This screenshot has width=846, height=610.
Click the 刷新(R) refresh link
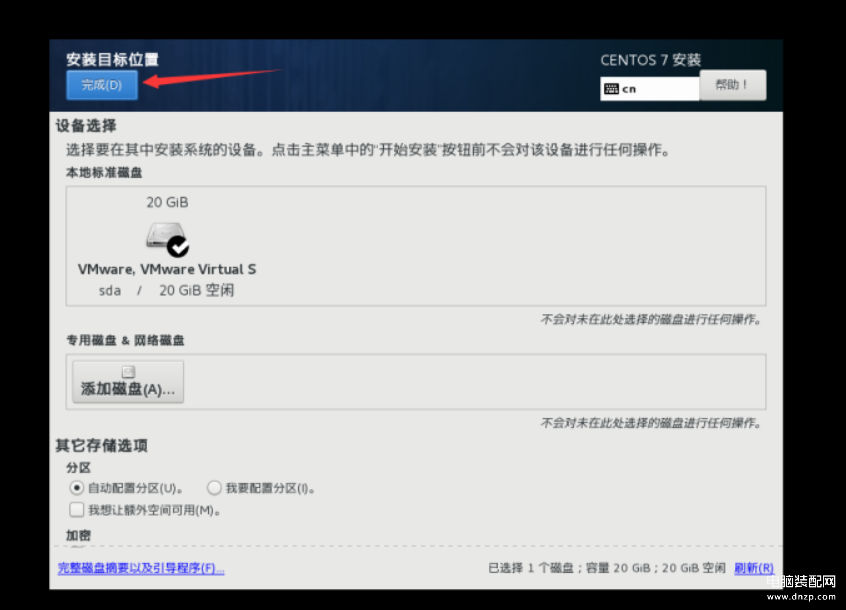[754, 568]
